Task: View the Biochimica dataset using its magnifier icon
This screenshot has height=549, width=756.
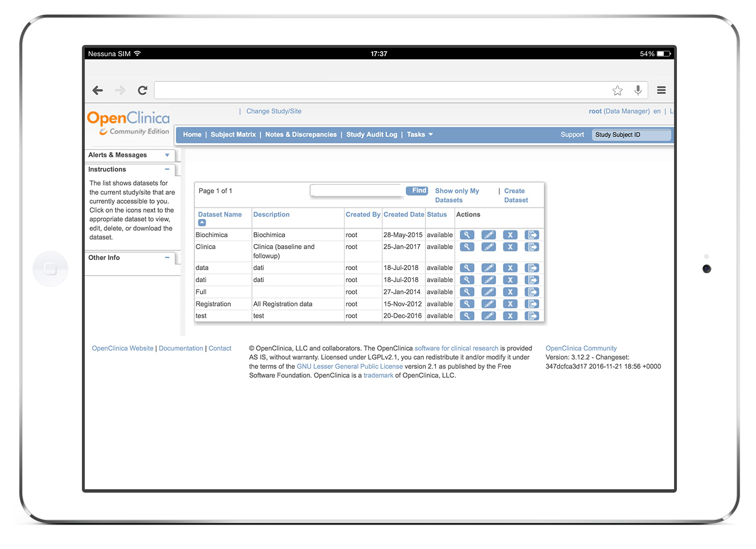Action: point(467,234)
